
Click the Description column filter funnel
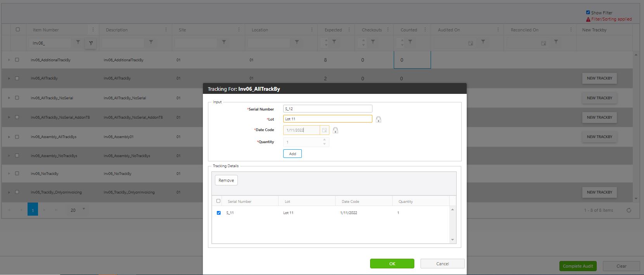(x=151, y=42)
